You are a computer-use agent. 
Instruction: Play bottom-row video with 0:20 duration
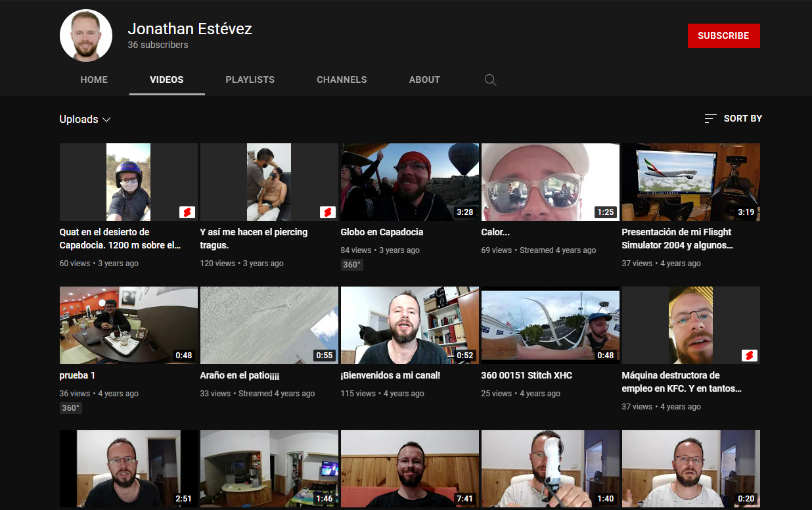point(691,469)
